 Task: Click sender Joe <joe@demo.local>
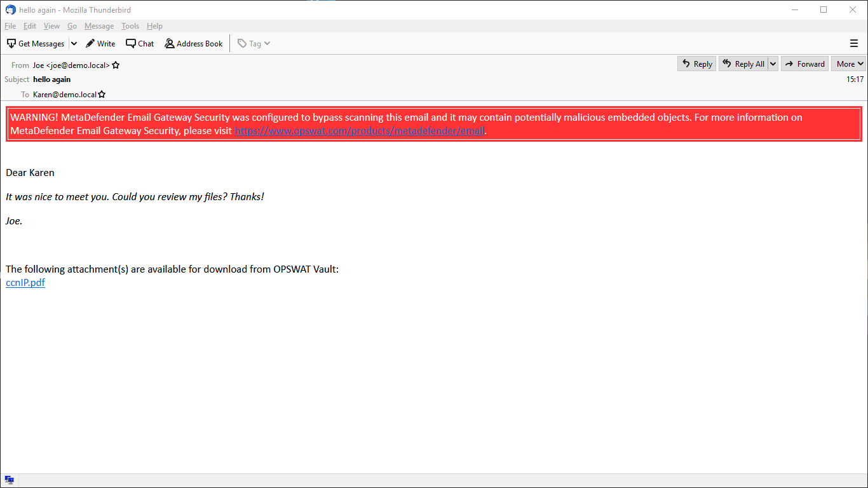coord(71,65)
